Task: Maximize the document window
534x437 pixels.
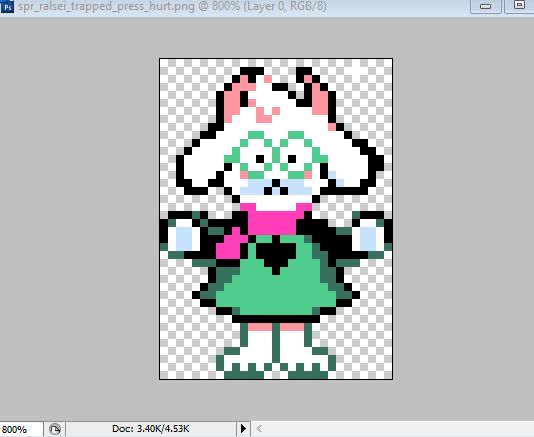Action: pos(519,6)
